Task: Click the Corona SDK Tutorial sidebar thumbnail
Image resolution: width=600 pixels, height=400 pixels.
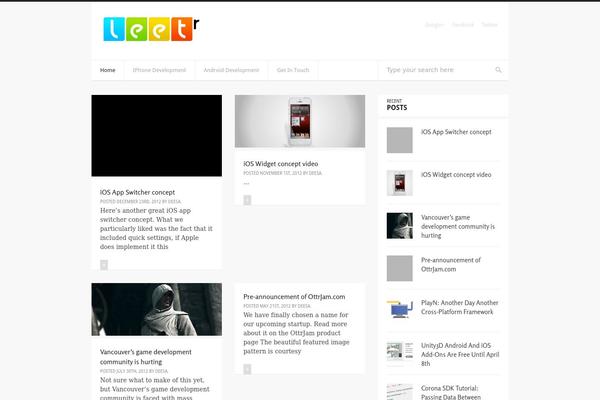Action: 399,392
